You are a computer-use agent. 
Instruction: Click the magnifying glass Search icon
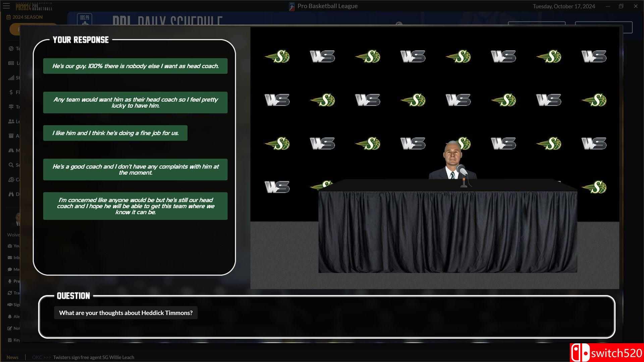click(11, 165)
